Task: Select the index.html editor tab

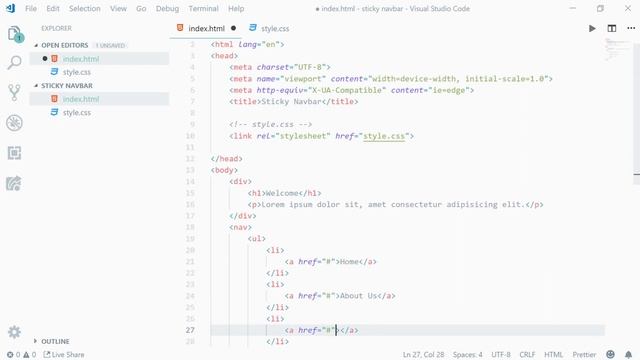Action: pos(206,29)
